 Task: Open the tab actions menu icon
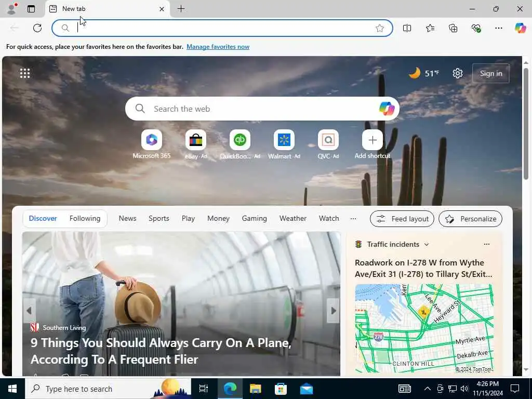(x=31, y=9)
